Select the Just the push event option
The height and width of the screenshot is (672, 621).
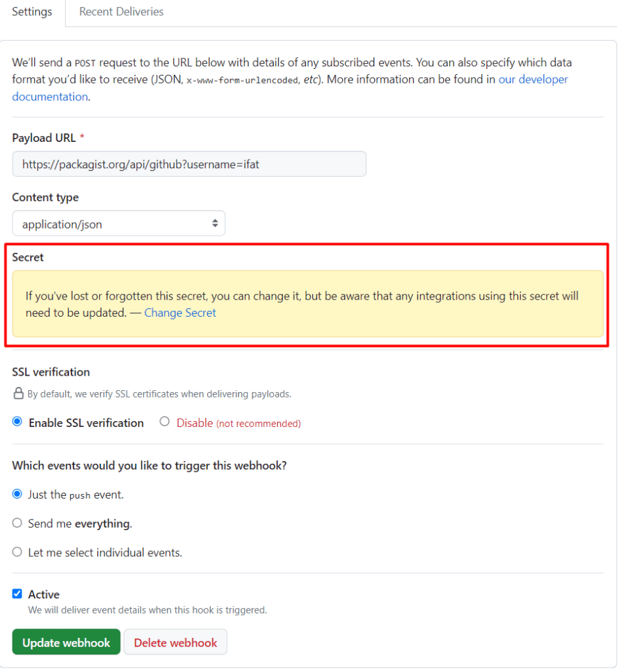(18, 494)
